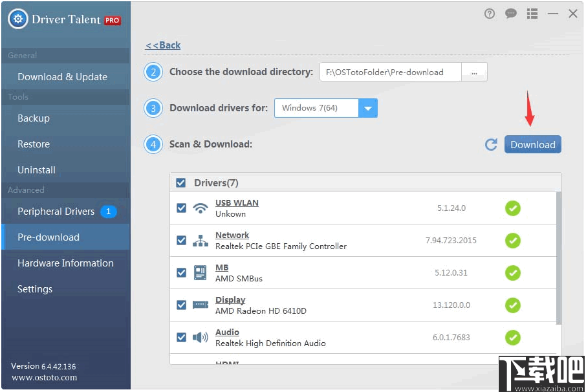Click the <<Back link
Screen dimensions: 586x392
tap(163, 45)
